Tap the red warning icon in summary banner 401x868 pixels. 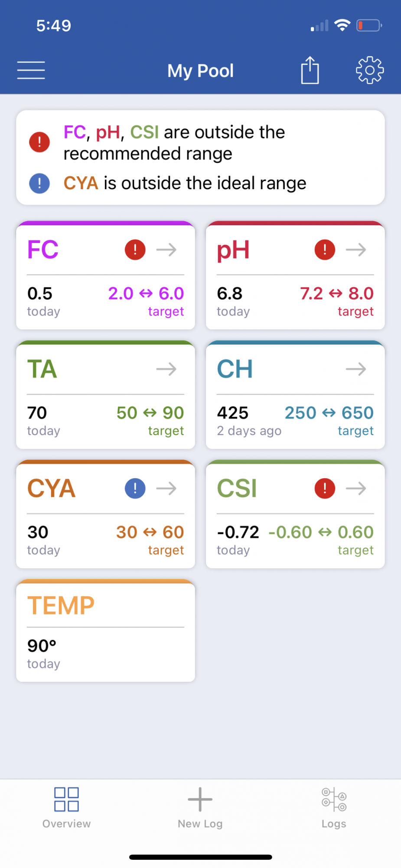(x=39, y=142)
